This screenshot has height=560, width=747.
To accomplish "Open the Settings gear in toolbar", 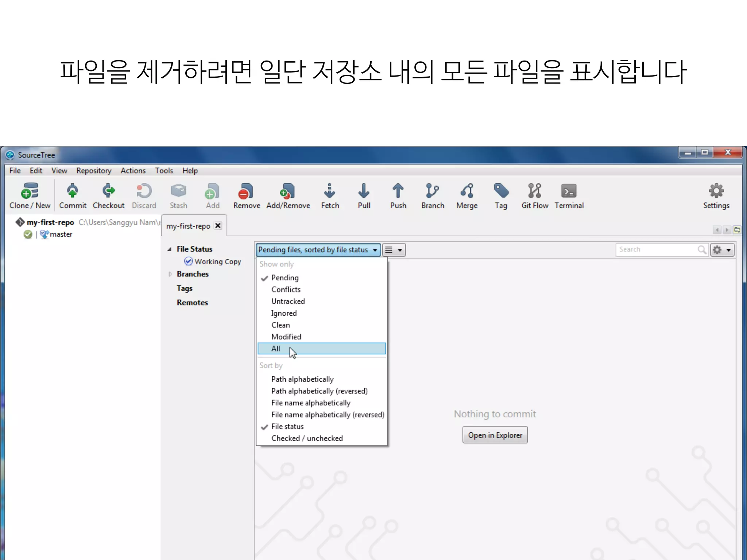I will 716,196.
